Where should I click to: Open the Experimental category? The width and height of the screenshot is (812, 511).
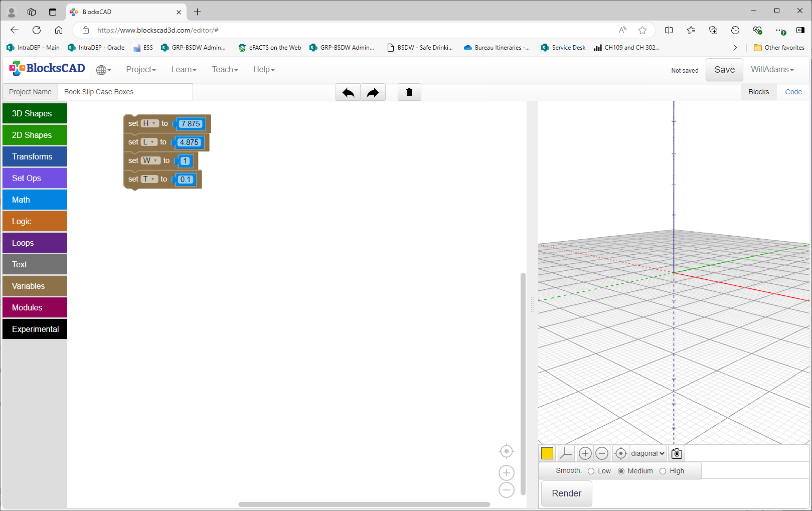click(35, 329)
